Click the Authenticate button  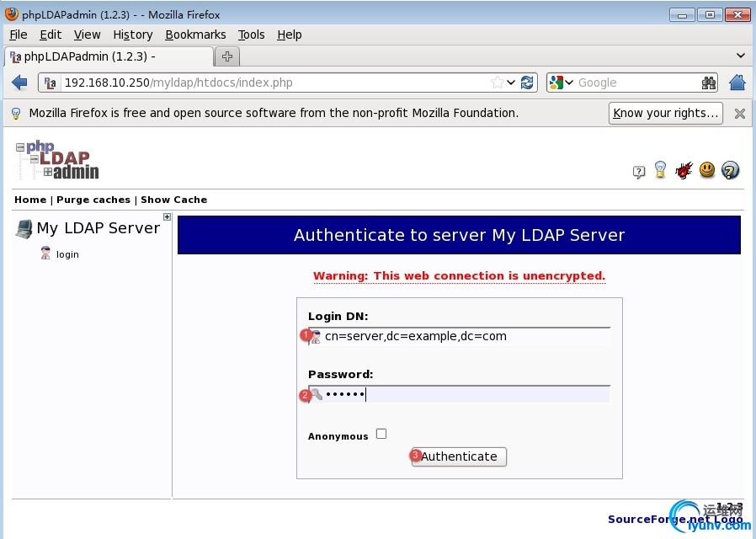(459, 456)
